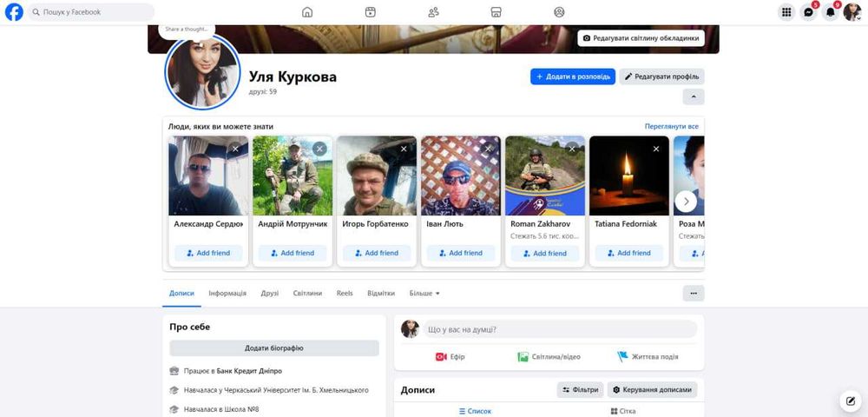
Task: Open Roman Zakharov suggestion photo
Action: (545, 175)
